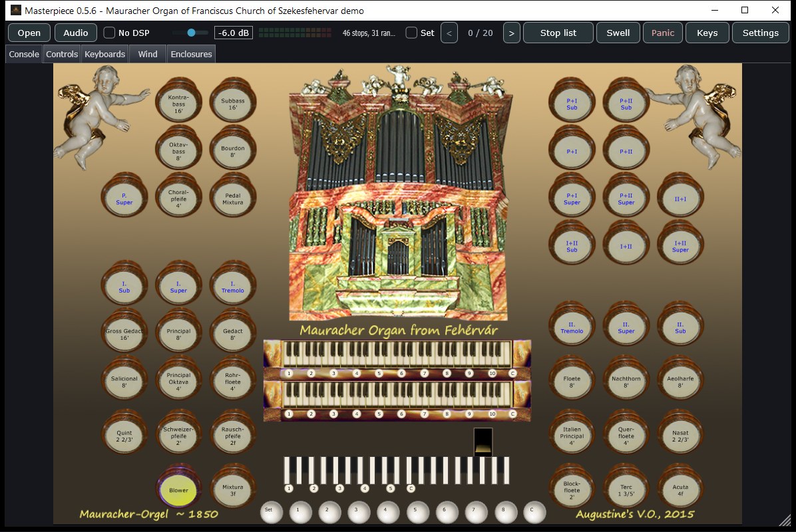
Task: Engage the Pedal Mixtura stop
Action: [x=232, y=198]
